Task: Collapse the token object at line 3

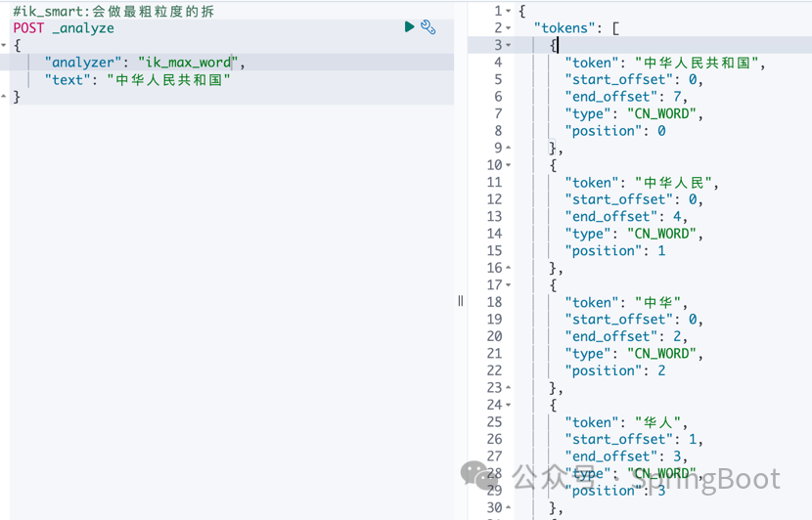Action: coord(509,45)
